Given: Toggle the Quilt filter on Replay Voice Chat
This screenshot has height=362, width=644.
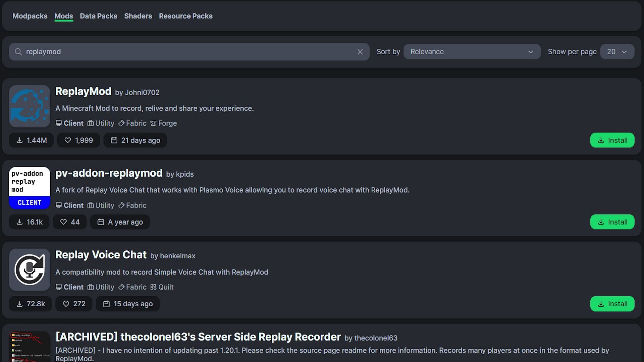Looking at the screenshot, I should pyautogui.click(x=165, y=287).
